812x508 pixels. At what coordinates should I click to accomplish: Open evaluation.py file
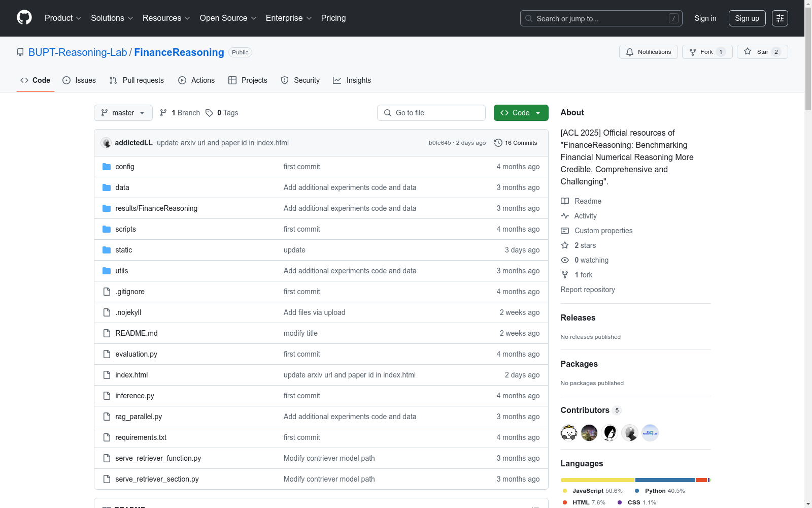(x=136, y=354)
